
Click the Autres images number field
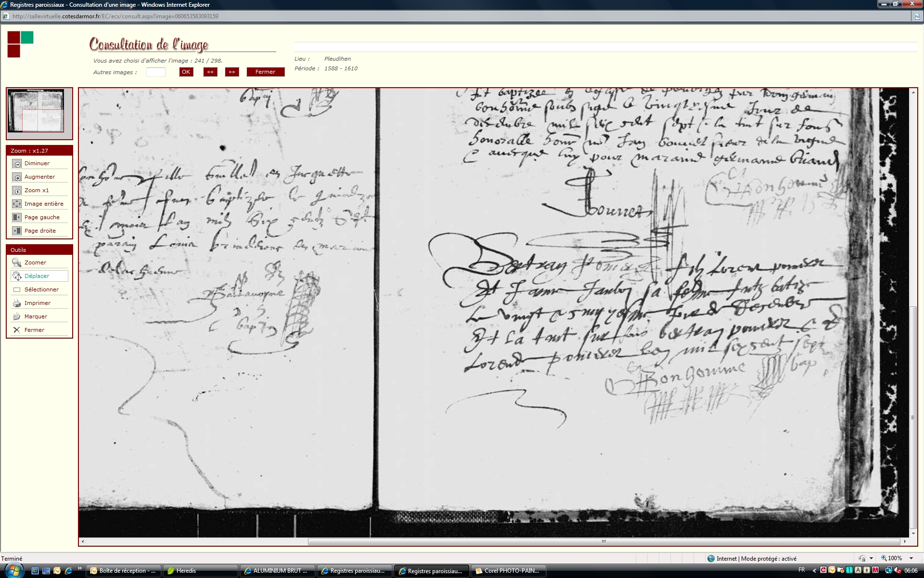pyautogui.click(x=155, y=72)
